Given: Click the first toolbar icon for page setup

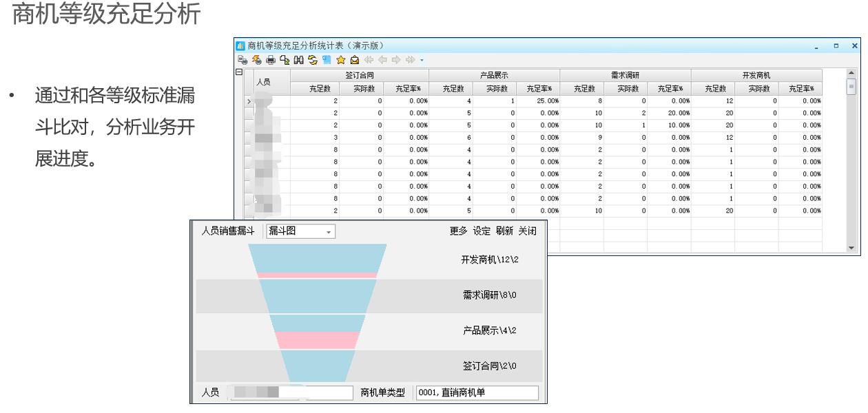Looking at the screenshot, I should (242, 60).
